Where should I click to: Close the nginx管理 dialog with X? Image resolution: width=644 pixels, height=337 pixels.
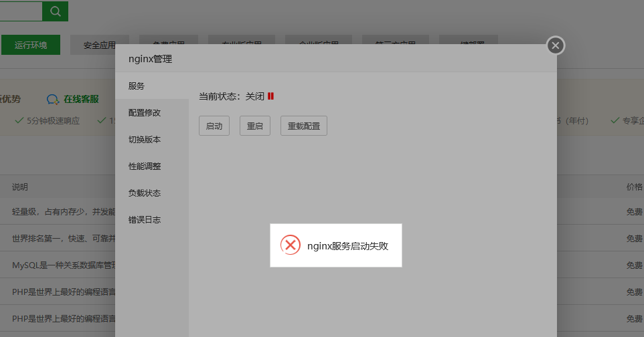556,45
